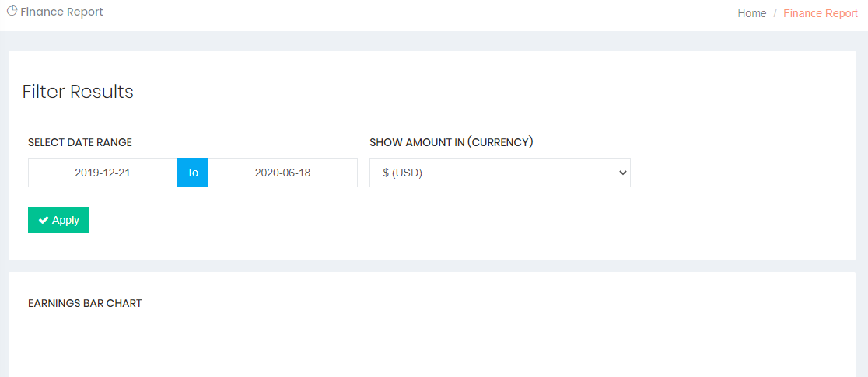Go to Home via breadcrumb link
868x377 pixels.
(x=751, y=13)
